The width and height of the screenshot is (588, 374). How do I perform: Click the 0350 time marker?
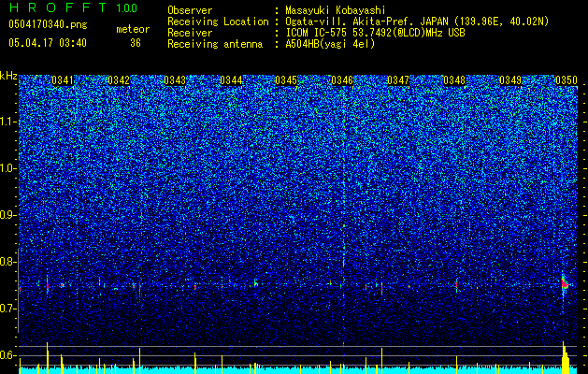click(x=566, y=80)
